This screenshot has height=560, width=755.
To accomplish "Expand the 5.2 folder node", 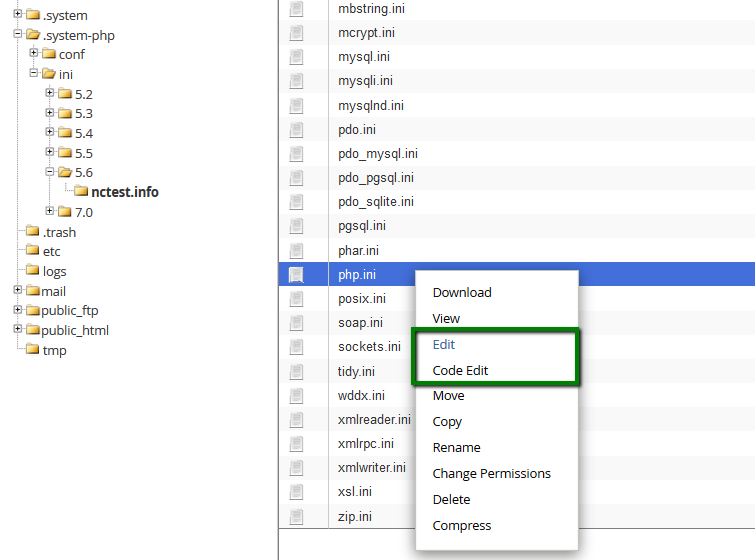I will (50, 92).
